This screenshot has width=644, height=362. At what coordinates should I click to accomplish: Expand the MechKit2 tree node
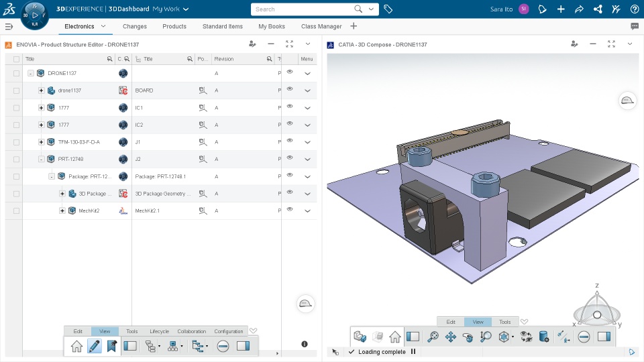(62, 210)
